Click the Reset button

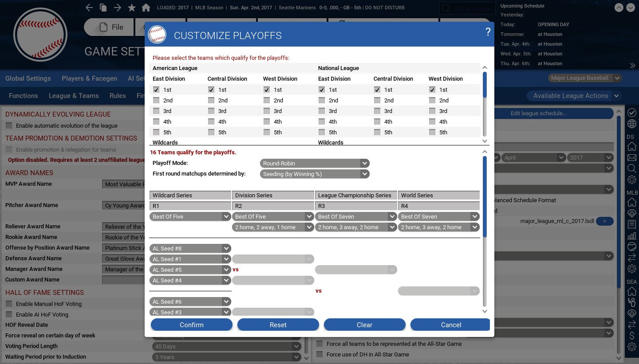tap(278, 325)
